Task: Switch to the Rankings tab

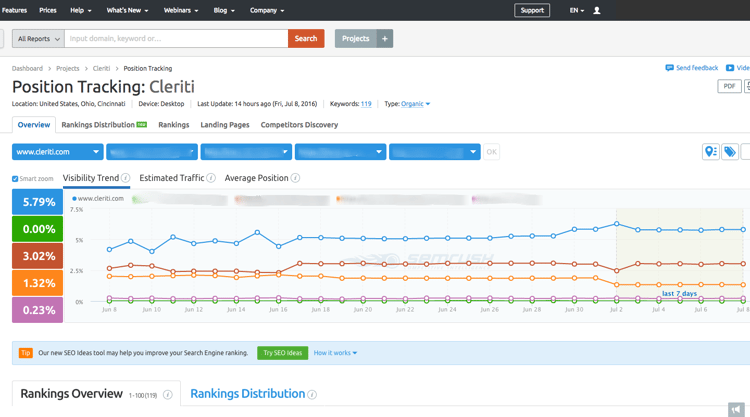Action: click(x=174, y=125)
